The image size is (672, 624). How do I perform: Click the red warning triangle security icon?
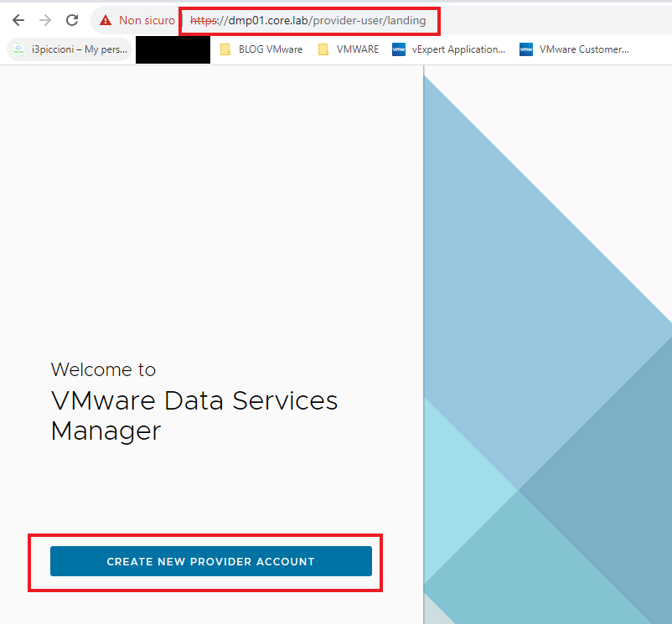click(106, 20)
